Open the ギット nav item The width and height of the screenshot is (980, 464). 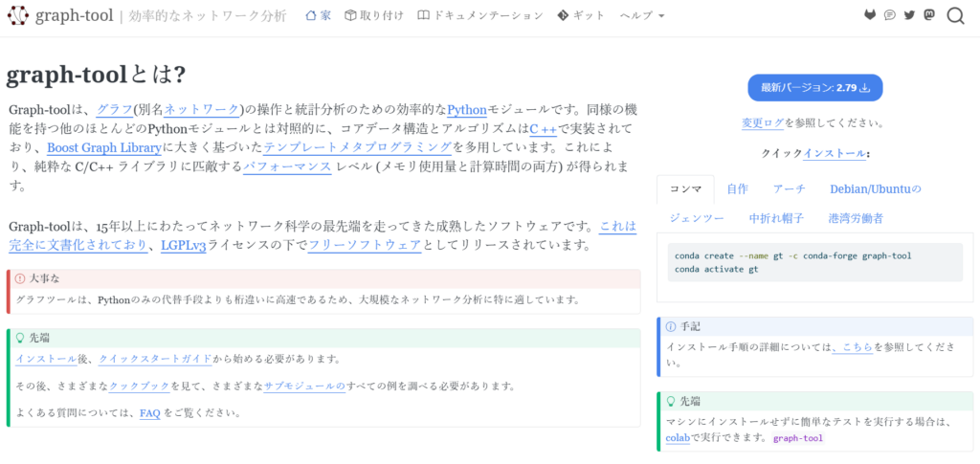[x=581, y=15]
